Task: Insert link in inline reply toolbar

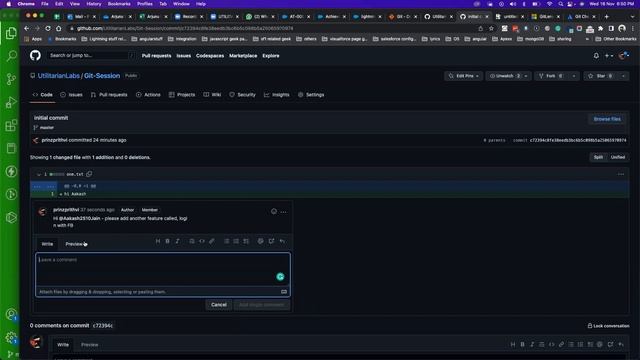Action: click(x=211, y=241)
